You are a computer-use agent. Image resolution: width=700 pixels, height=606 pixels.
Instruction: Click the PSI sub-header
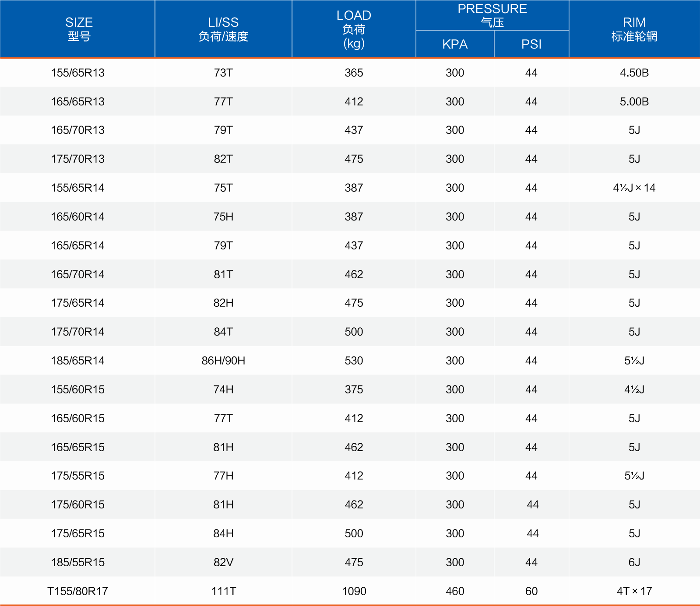coord(531,44)
